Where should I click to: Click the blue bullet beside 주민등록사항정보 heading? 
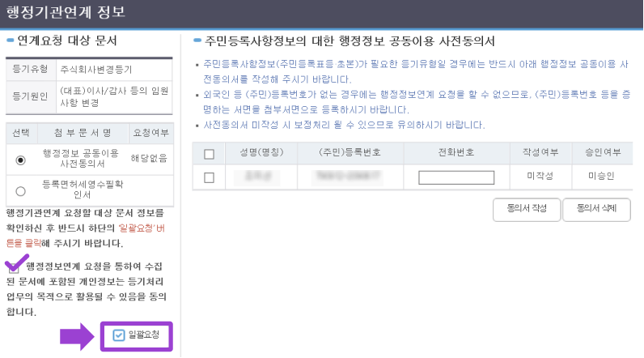197,40
